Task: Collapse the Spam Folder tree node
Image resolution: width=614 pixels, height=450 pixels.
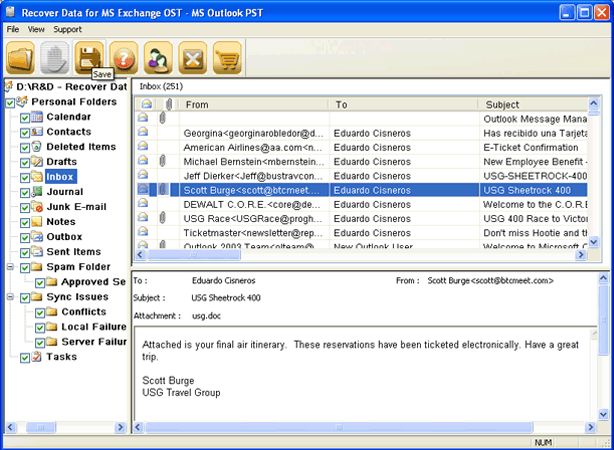Action: point(10,267)
